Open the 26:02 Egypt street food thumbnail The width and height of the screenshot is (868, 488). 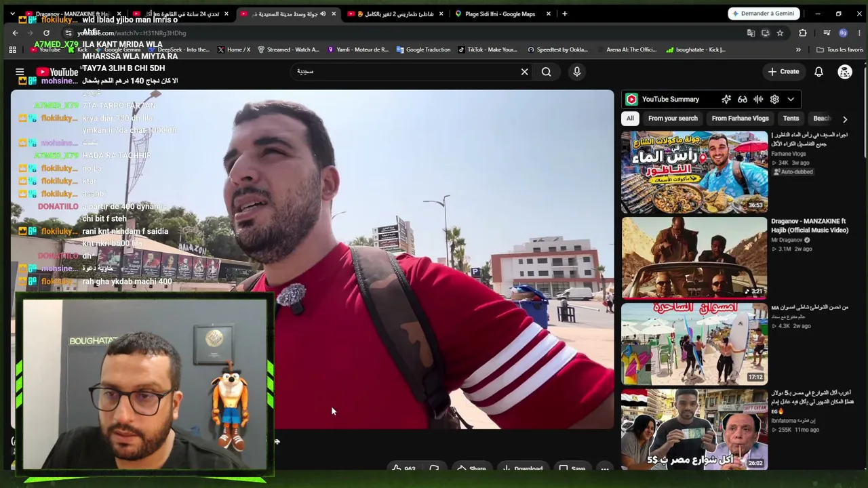694,430
